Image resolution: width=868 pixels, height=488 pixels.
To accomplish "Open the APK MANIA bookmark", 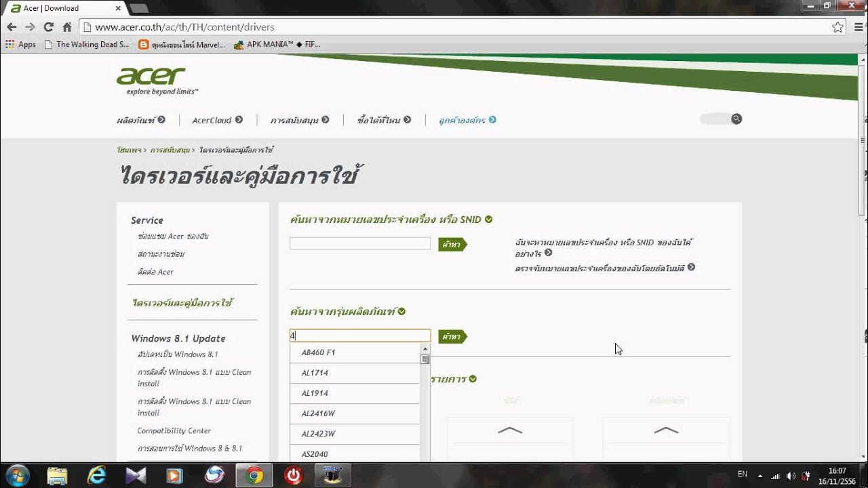I will (277, 45).
